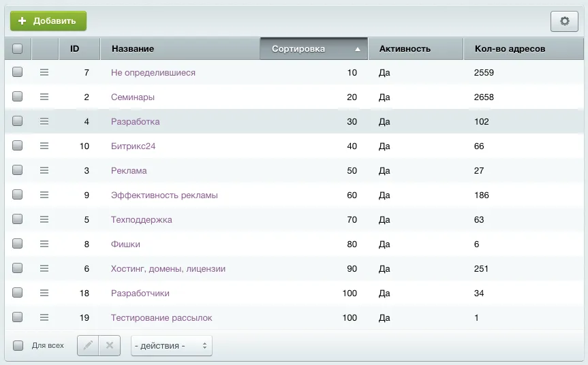
Task: Sort by Кол-во адресов column
Action: pyautogui.click(x=510, y=48)
